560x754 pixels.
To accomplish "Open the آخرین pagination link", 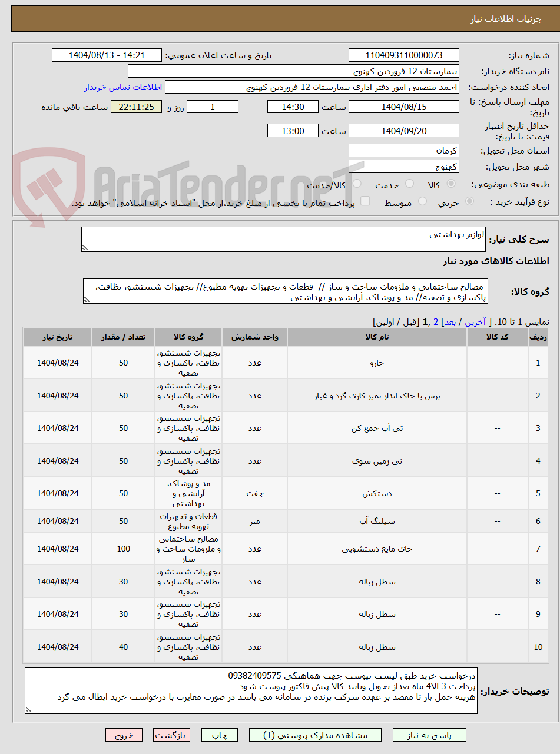I will 476,322.
